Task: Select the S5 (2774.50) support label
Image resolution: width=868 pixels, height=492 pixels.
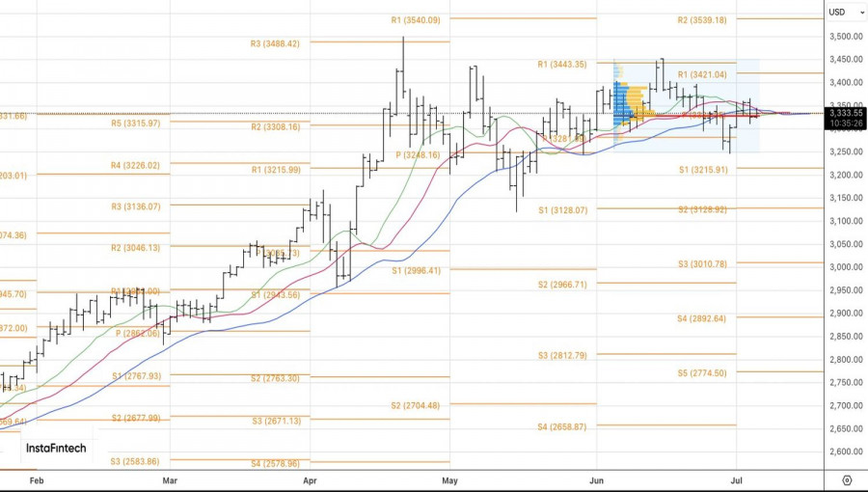Action: (x=702, y=373)
